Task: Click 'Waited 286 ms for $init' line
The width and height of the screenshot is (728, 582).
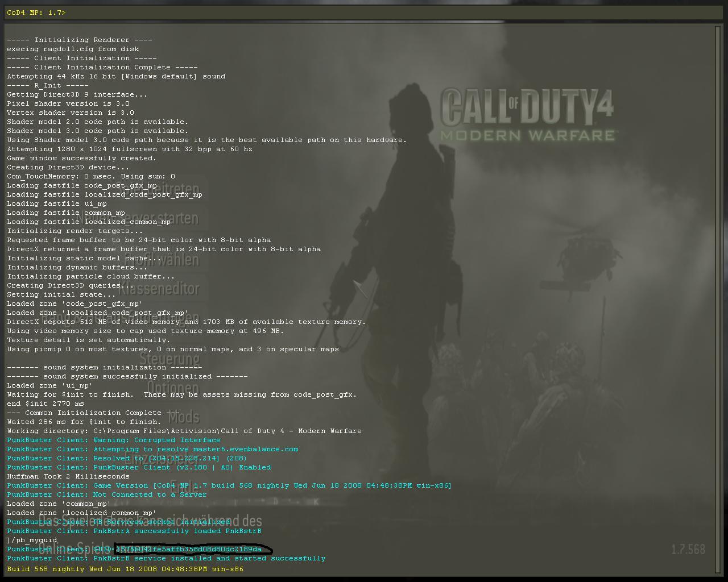Action: (x=84, y=422)
